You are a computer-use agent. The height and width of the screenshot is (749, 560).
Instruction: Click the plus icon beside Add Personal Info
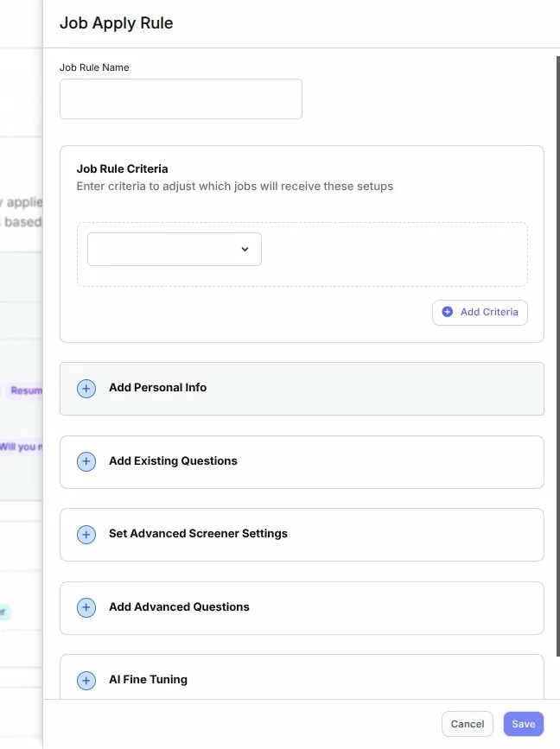click(x=86, y=389)
